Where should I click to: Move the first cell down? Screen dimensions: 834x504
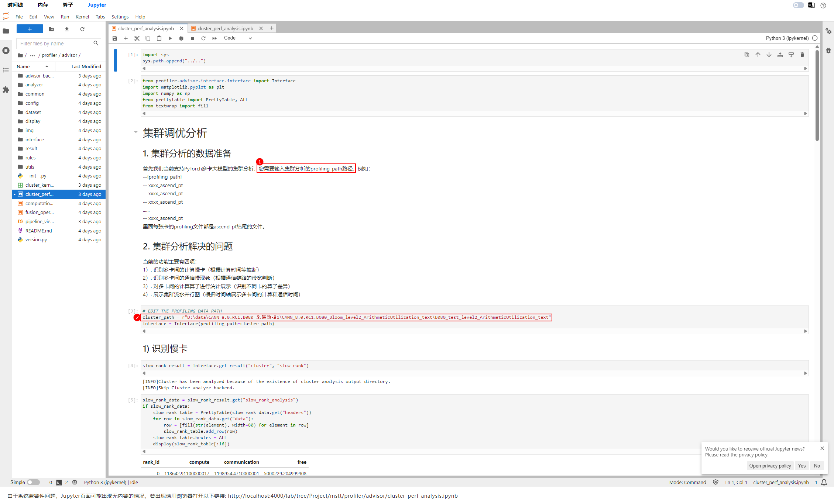[769, 55]
